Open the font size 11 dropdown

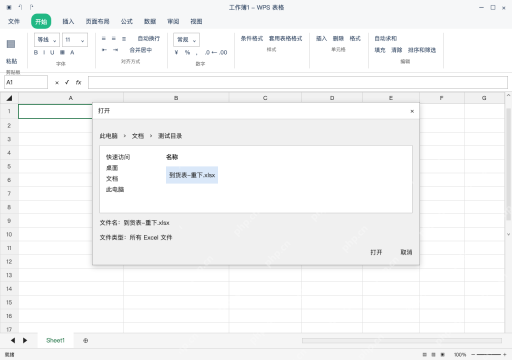point(75,40)
